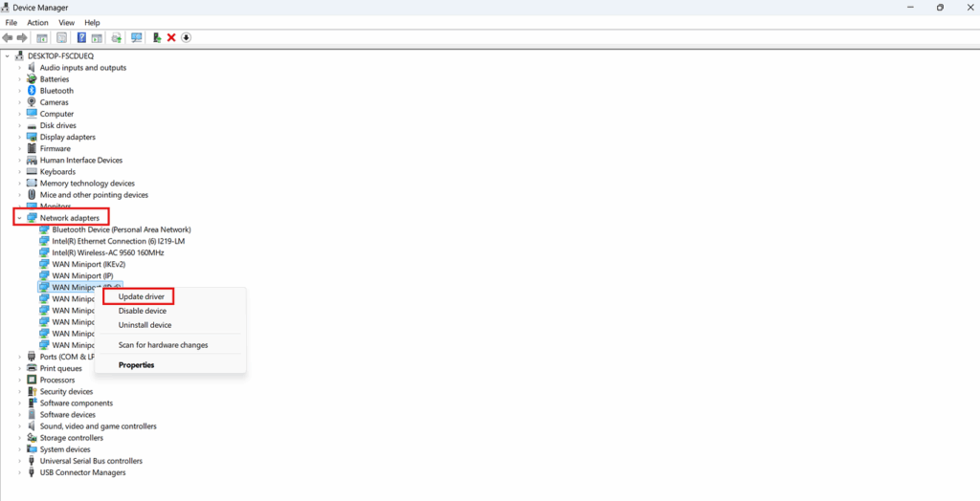Expand the Display adapters category

pos(19,137)
